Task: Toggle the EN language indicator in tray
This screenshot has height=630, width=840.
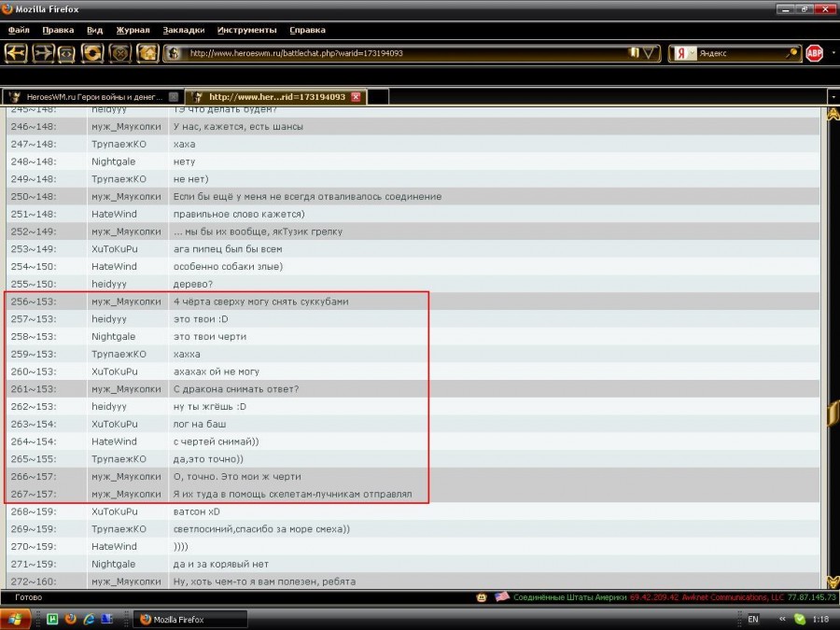Action: pyautogui.click(x=753, y=619)
